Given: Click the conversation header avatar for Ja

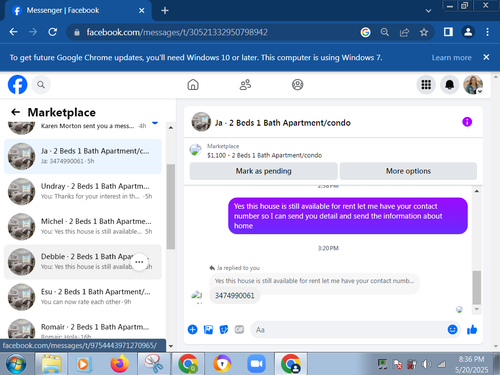Looking at the screenshot, I should [201, 122].
